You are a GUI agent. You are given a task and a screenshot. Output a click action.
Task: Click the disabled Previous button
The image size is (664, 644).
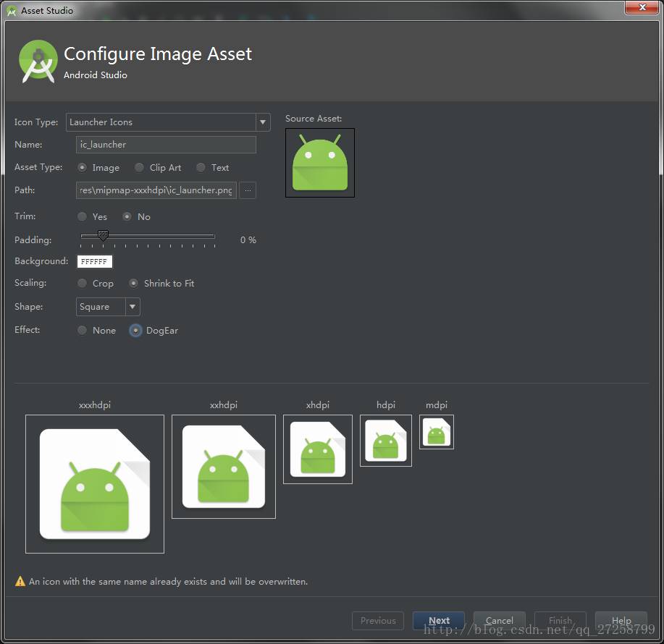pyautogui.click(x=378, y=621)
